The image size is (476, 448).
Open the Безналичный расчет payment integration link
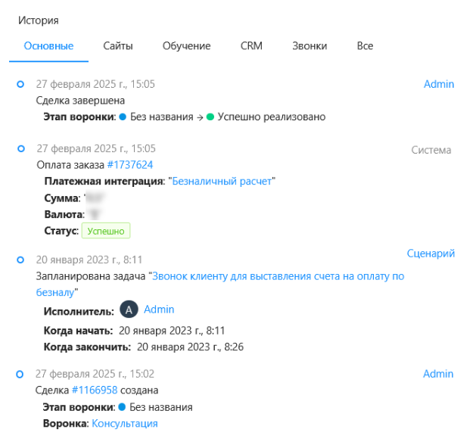click(222, 181)
